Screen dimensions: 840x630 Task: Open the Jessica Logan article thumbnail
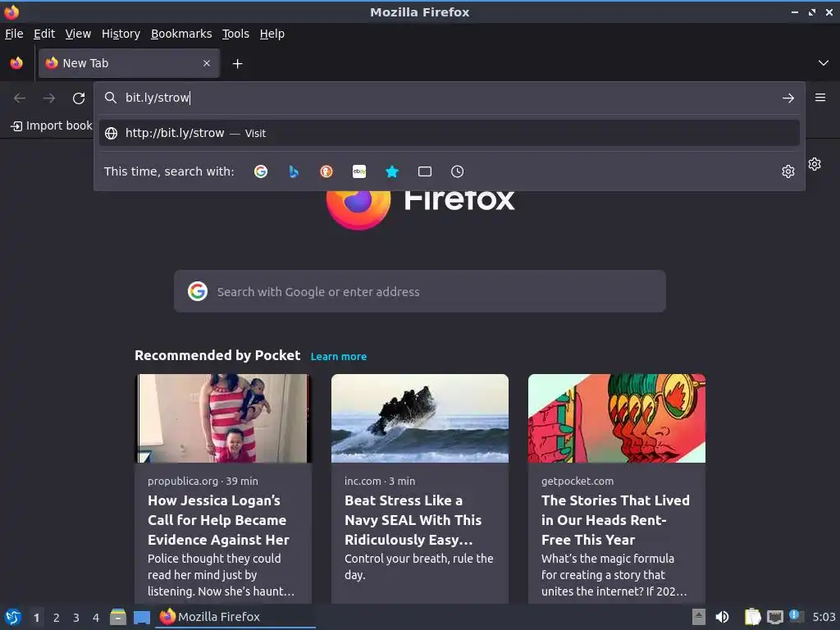[x=223, y=418]
